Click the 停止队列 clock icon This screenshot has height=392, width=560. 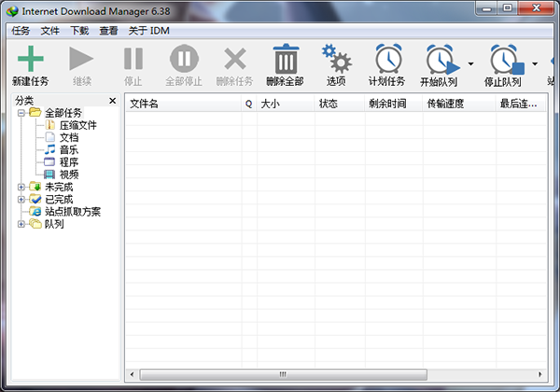506,59
